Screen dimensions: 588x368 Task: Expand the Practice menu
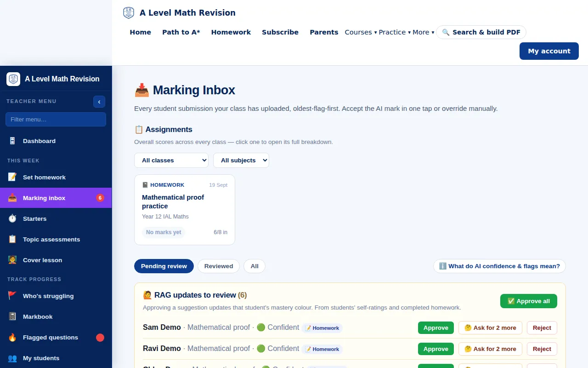(x=395, y=32)
